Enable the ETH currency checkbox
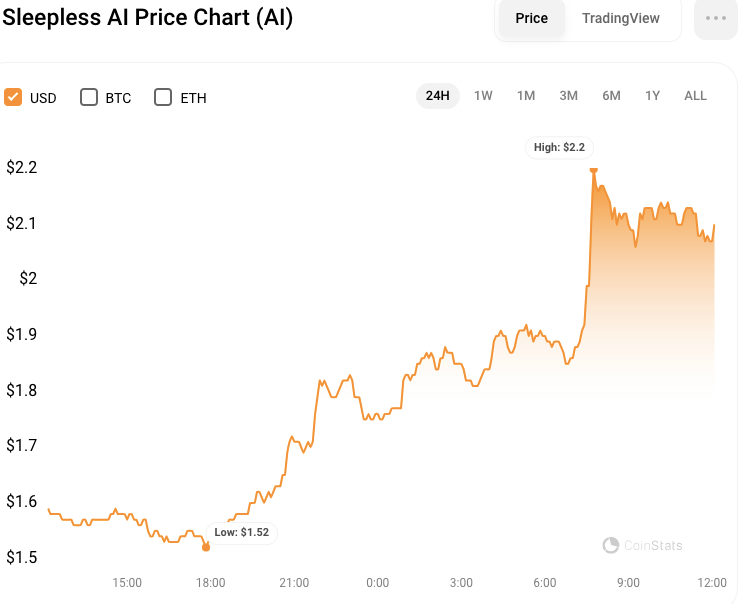 point(164,97)
